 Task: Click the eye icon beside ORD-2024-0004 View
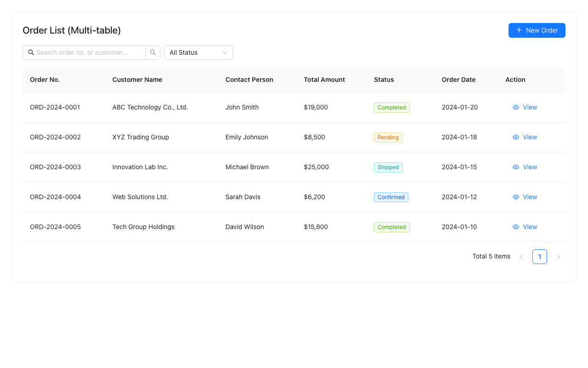[515, 197]
